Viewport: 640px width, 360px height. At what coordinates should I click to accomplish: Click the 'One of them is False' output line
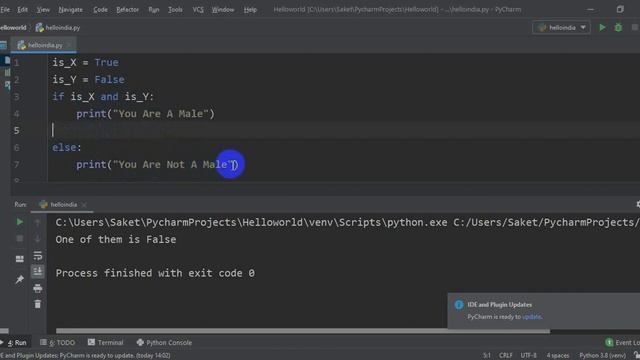point(116,240)
